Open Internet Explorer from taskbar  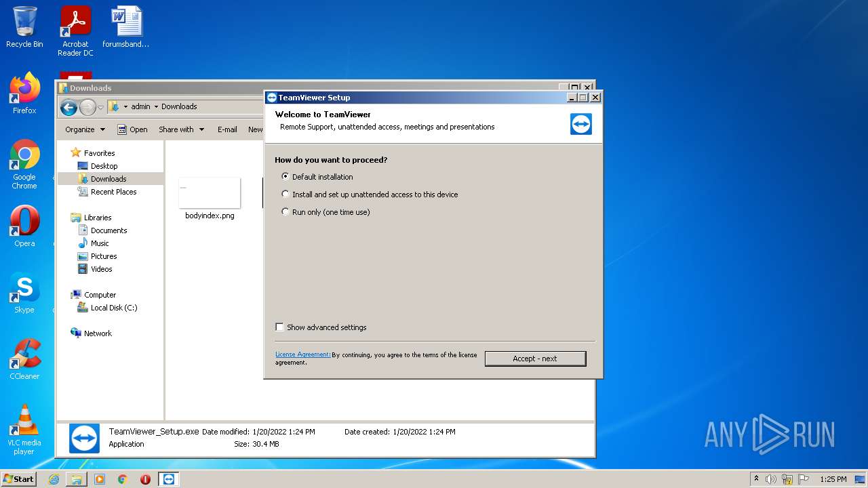pyautogui.click(x=54, y=479)
